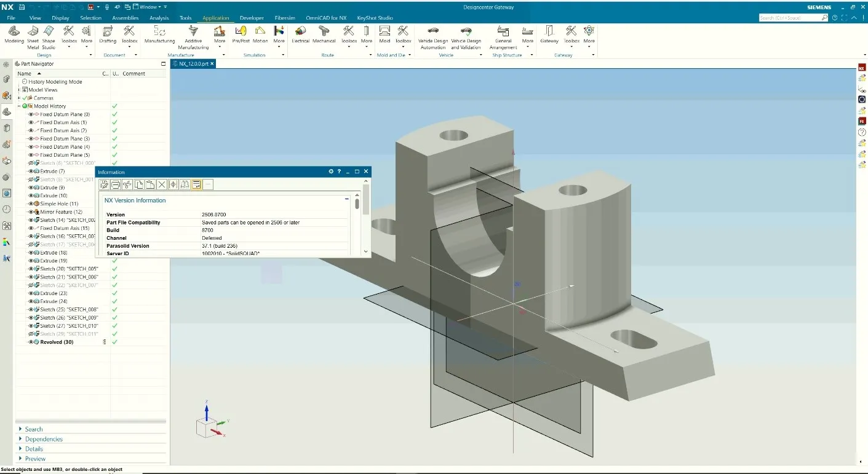
Task: Start the Drafting application
Action: (x=108, y=35)
